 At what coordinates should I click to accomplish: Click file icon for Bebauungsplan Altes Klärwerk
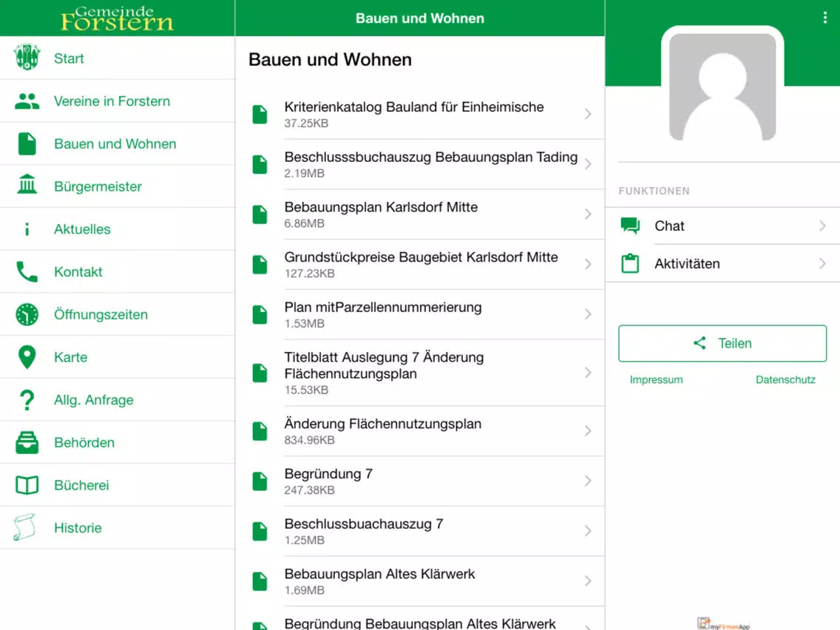point(260,581)
